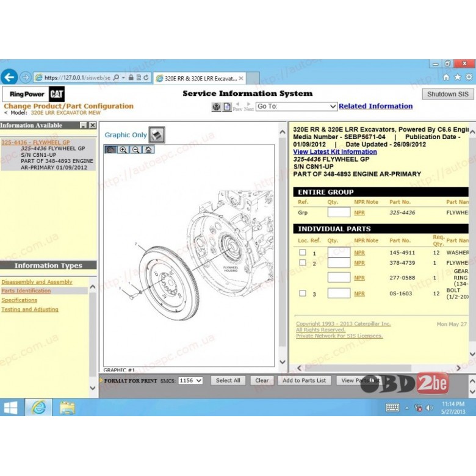This screenshot has height=476, width=476.
Task: Click the zoom in magnifier above graphic
Action: [123, 150]
